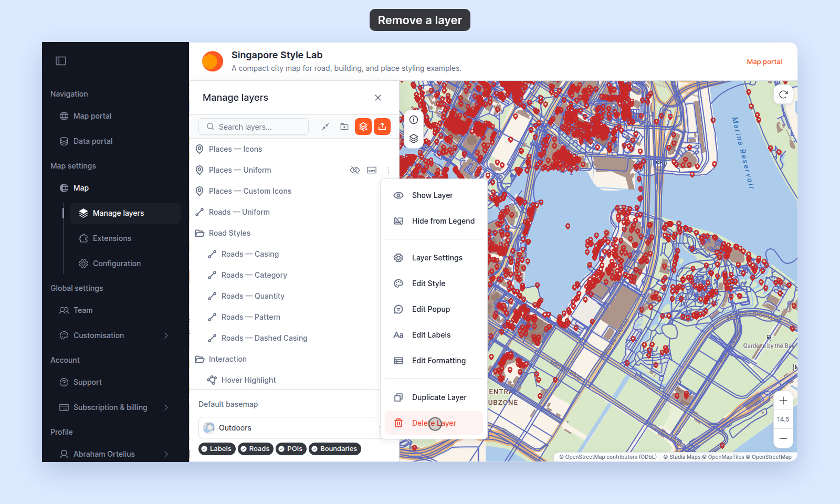Viewport: 840px width, 504px height.
Task: Select Edit Labels menu item
Action: click(x=434, y=335)
